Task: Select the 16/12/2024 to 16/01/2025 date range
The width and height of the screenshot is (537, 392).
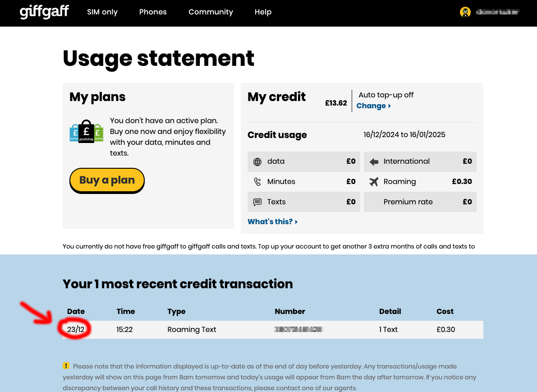Action: 404,135
